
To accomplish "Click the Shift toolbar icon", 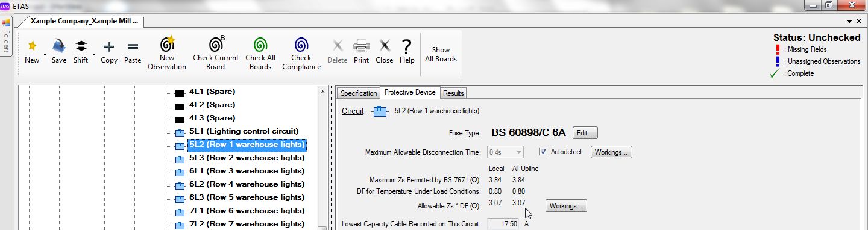I will point(81,46).
